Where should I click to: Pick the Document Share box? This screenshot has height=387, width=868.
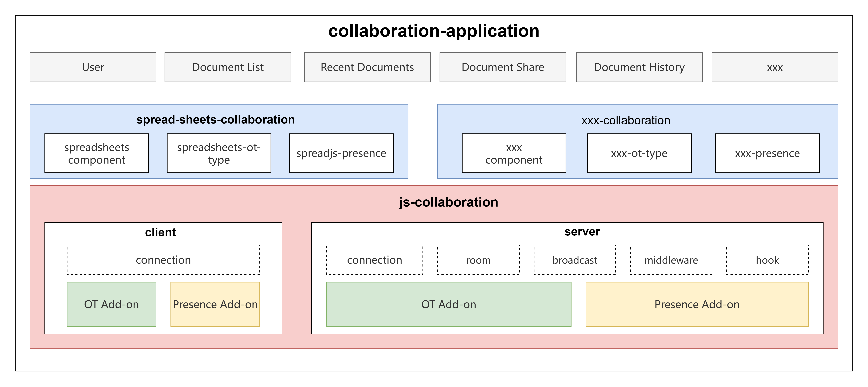coord(503,67)
